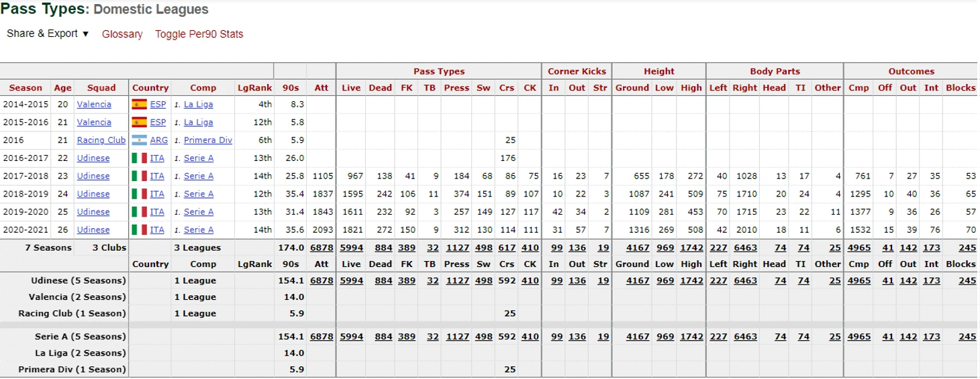This screenshot has width=980, height=379.
Task: Select the Primera Div (1 Season) summary label
Action: [72, 370]
